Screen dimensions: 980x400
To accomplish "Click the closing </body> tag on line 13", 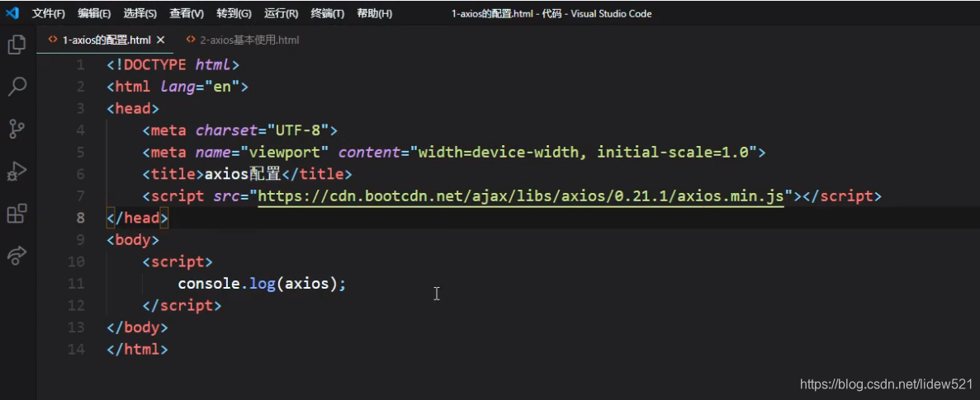I will click(138, 327).
